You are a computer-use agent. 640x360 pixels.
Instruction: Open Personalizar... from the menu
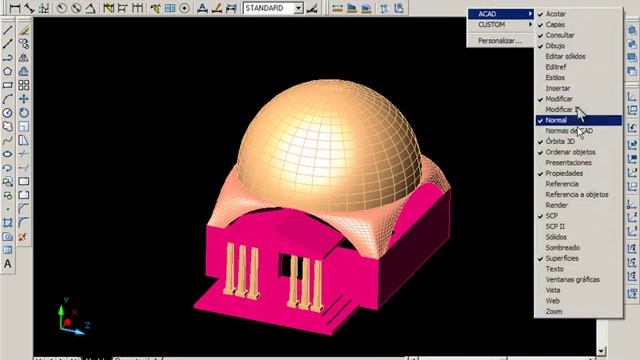[x=500, y=41]
